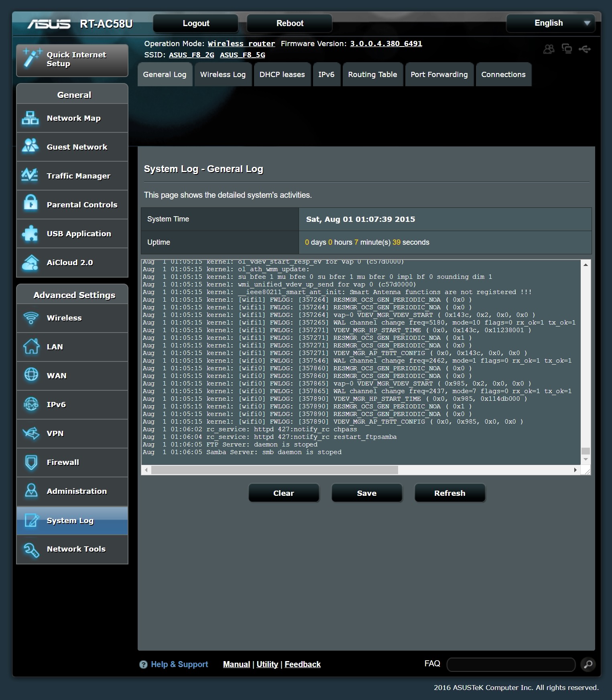Open the Connections tab

(503, 75)
